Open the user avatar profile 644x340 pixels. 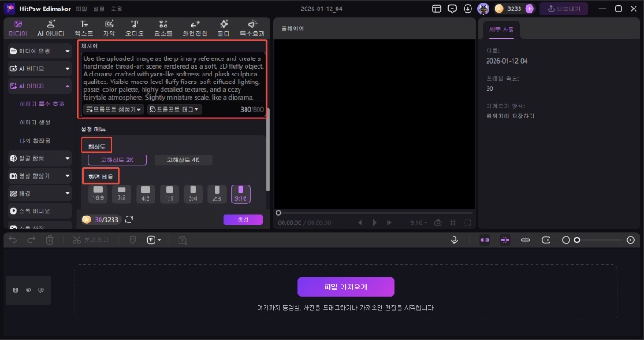483,9
